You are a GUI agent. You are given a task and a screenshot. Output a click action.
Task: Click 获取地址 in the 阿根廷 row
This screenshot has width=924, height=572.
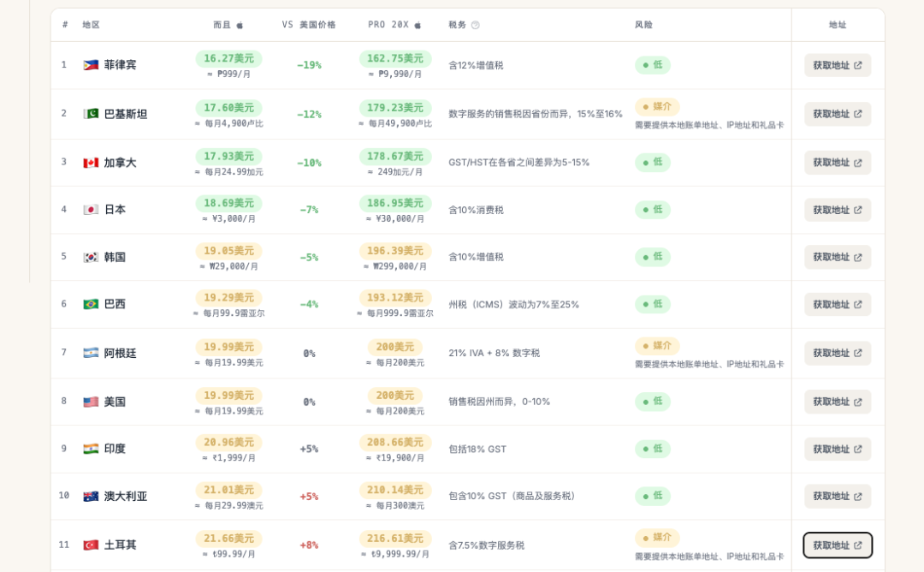click(838, 354)
